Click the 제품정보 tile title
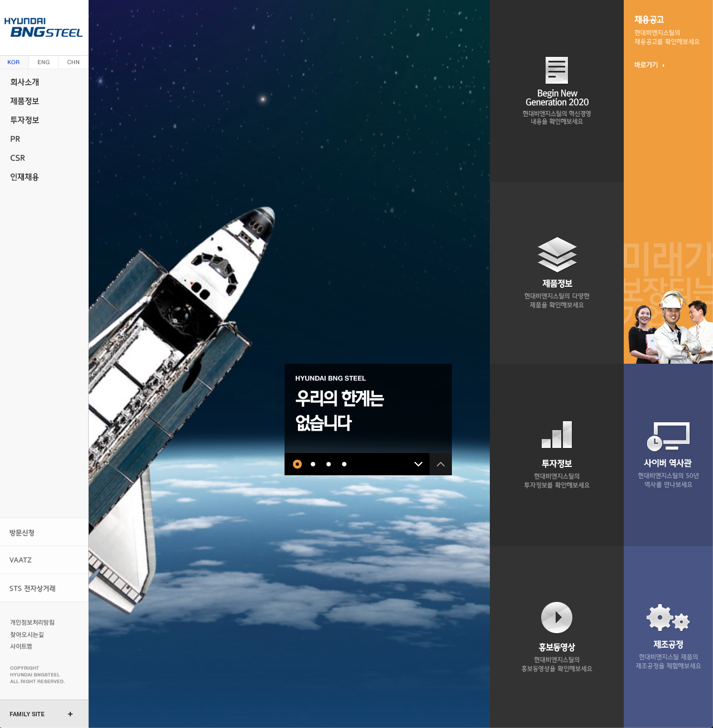Screen dimensions: 713x728 [x=557, y=283]
